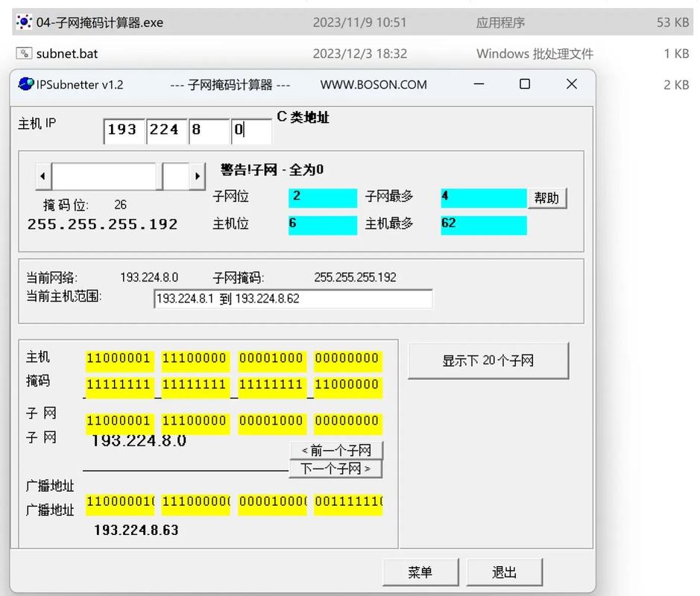Click the broadcast address 193.224.8.63
Image resolution: width=700 pixels, height=596 pixels.
tap(136, 530)
